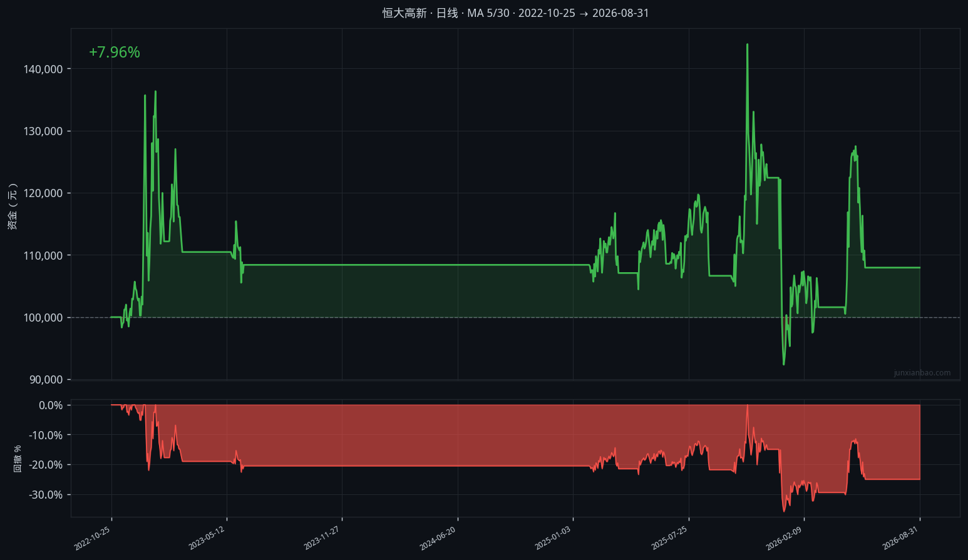Click the 100,000 y-axis label
The height and width of the screenshot is (560, 968).
43,318
